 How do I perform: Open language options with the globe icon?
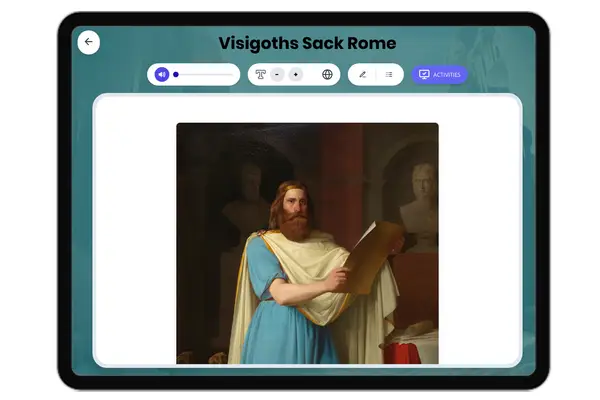click(x=327, y=74)
